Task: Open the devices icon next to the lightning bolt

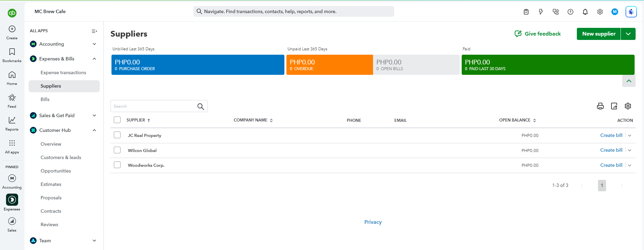Action: 556,12
